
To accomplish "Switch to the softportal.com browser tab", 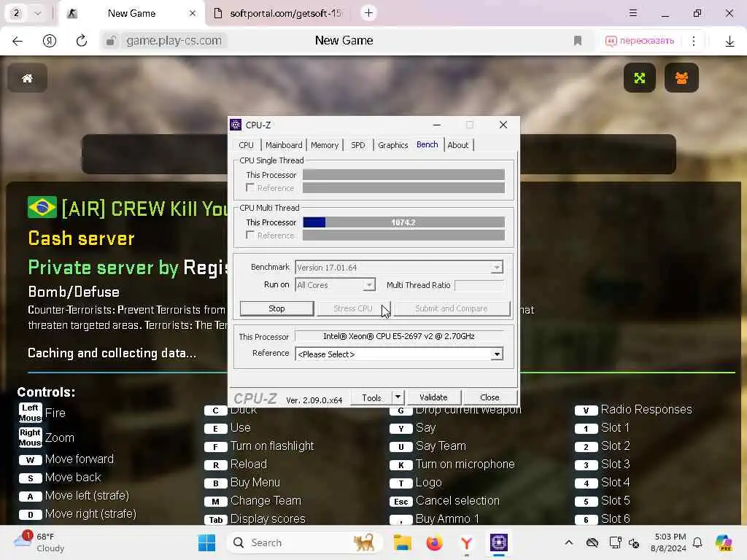I will click(278, 13).
